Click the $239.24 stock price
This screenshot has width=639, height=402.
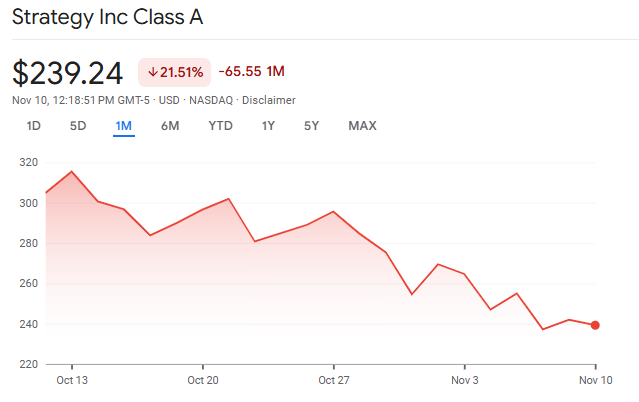68,73
